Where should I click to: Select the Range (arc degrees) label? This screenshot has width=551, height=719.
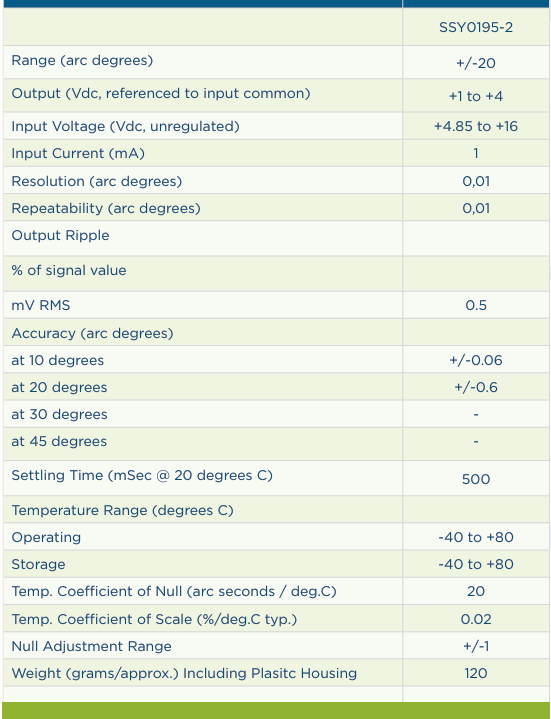click(x=82, y=61)
